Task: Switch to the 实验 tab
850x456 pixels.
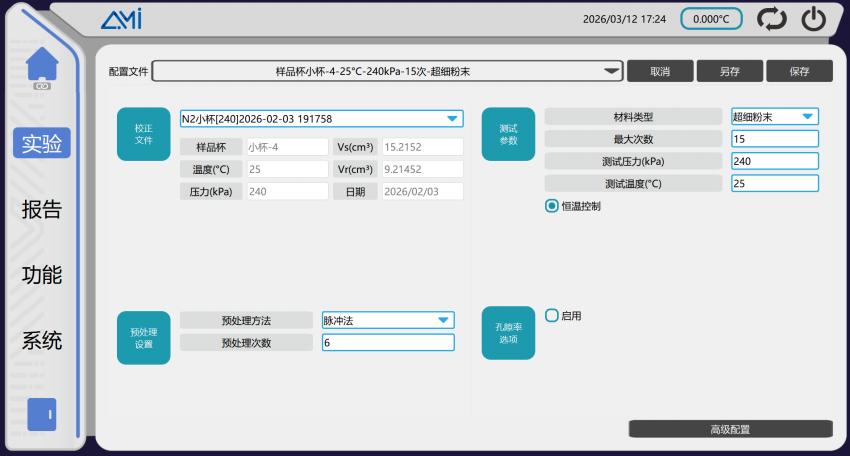Action: pyautogui.click(x=42, y=143)
